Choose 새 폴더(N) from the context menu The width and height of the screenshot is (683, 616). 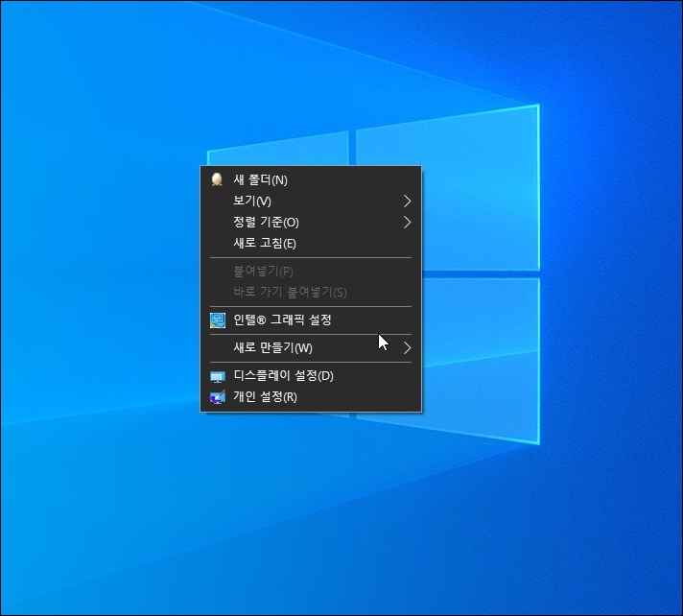coord(311,179)
